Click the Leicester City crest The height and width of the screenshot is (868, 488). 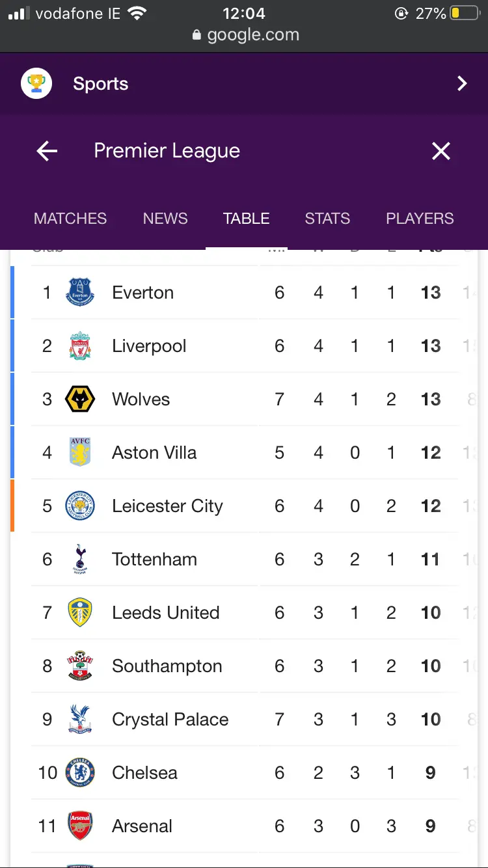tap(80, 506)
